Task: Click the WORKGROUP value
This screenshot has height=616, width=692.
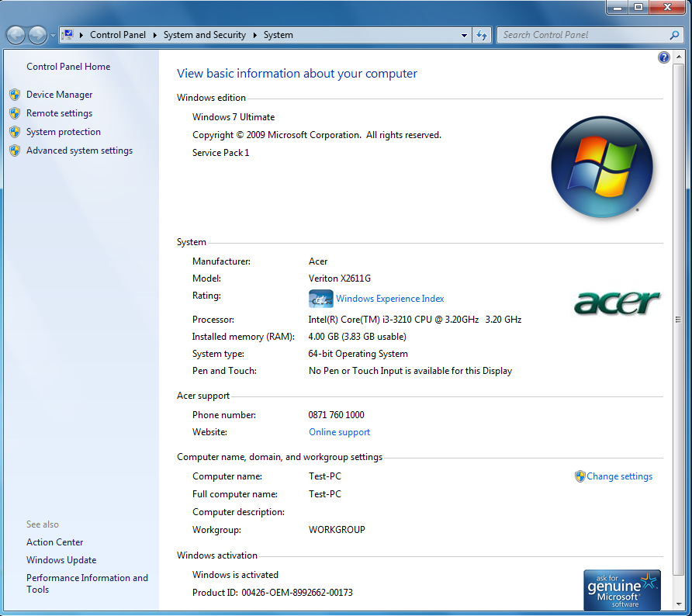Action: coord(337,530)
